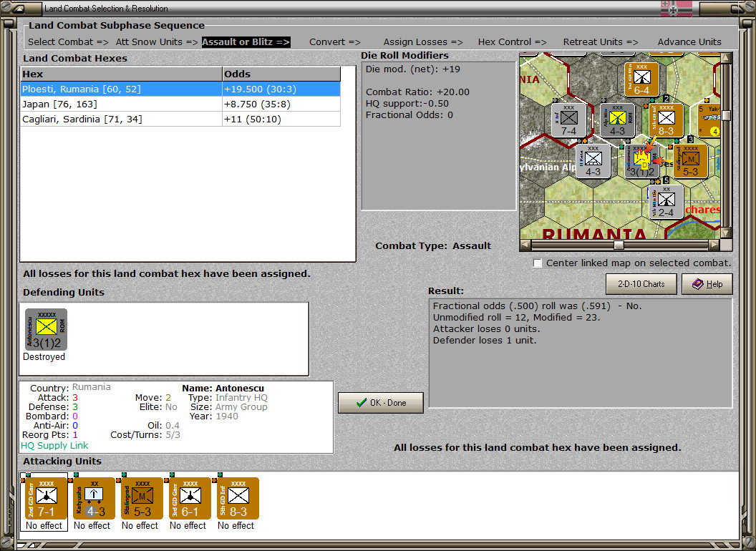756x551 pixels.
Task: Click Select Combat subphase label
Action: pyautogui.click(x=69, y=42)
